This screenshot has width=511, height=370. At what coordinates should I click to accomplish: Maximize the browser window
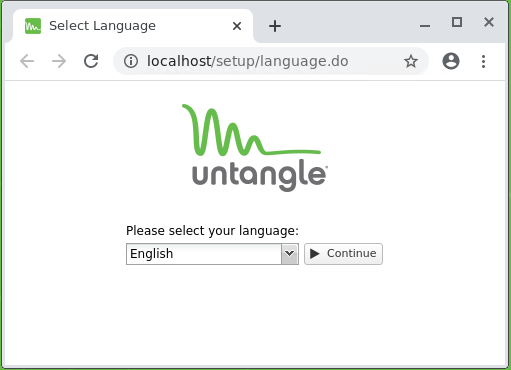tap(457, 22)
